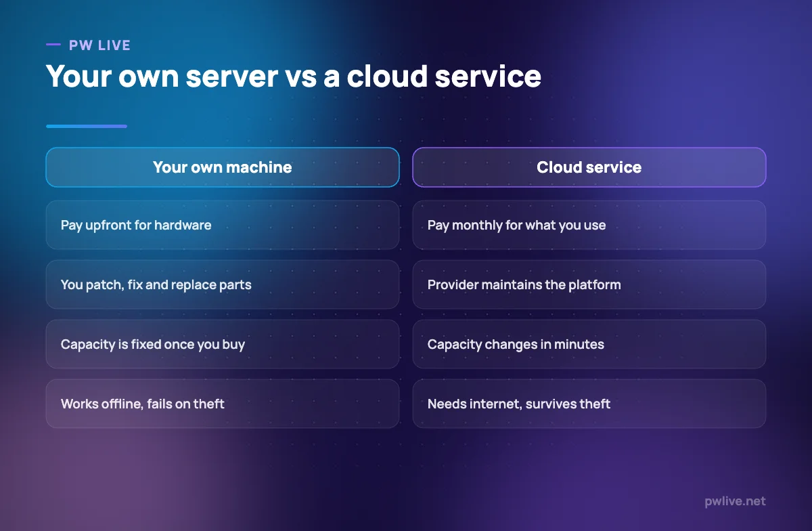
Task: Select the 'Pay upfront for hardware' card
Action: (223, 225)
